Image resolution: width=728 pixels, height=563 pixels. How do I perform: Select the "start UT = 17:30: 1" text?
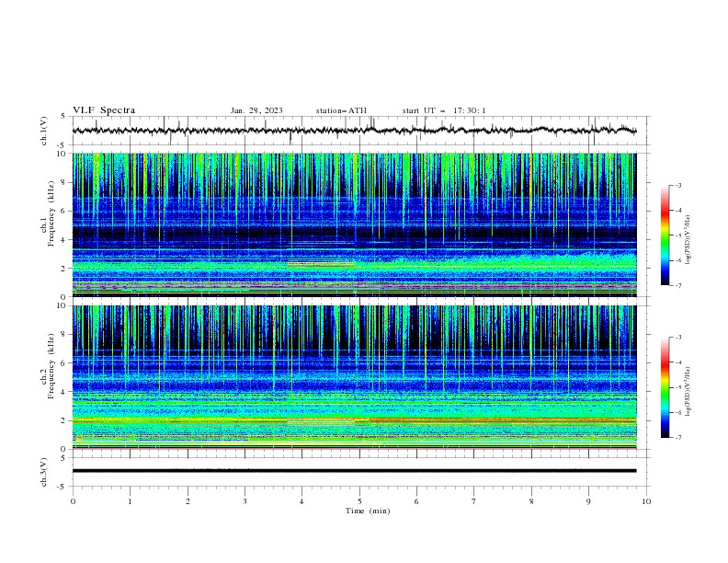(444, 110)
